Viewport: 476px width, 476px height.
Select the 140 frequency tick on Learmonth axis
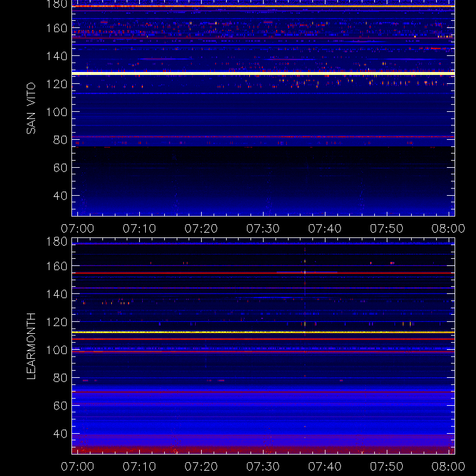click(57, 294)
